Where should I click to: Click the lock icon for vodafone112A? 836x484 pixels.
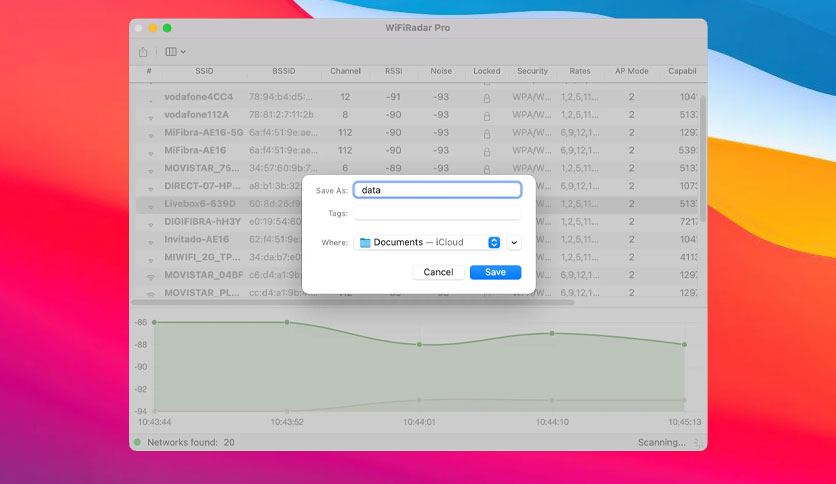(487, 116)
